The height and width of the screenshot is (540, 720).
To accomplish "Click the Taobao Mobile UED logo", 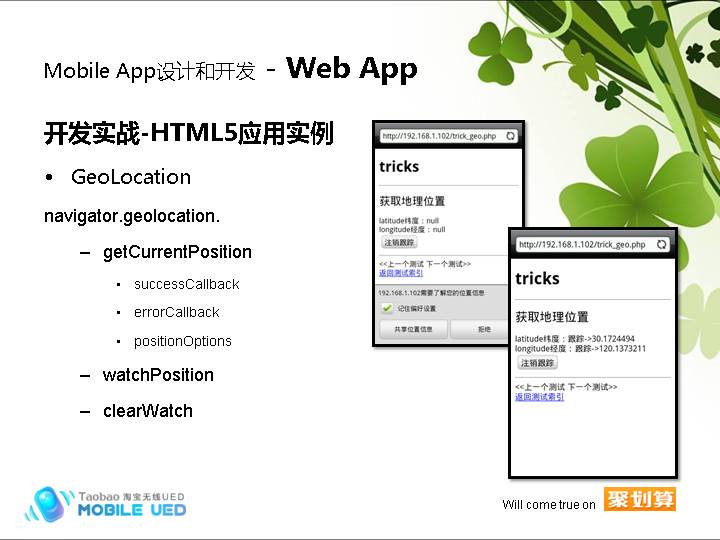I will (106, 503).
